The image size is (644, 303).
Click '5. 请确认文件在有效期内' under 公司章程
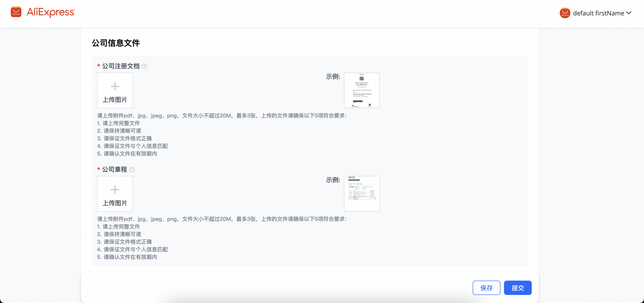tap(127, 257)
